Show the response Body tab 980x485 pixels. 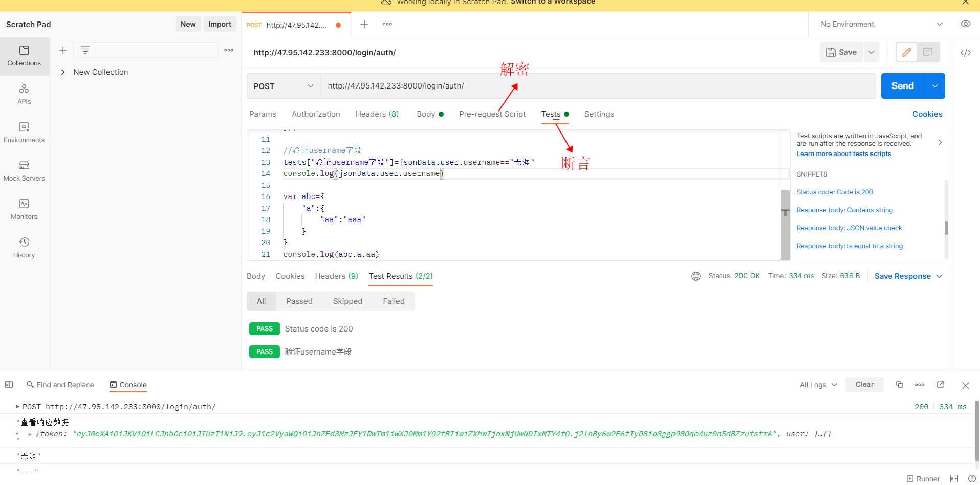coord(256,276)
